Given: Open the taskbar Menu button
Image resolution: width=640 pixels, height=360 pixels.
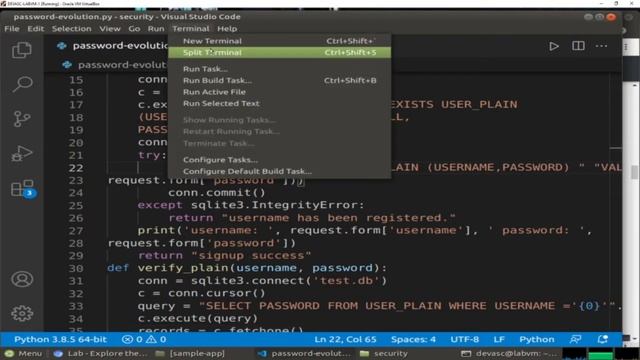Looking at the screenshot, I should (x=23, y=353).
